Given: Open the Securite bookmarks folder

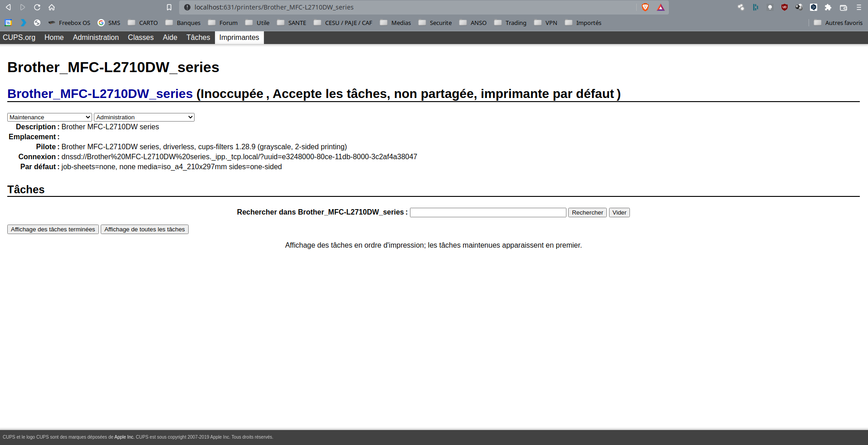Looking at the screenshot, I should tap(435, 23).
